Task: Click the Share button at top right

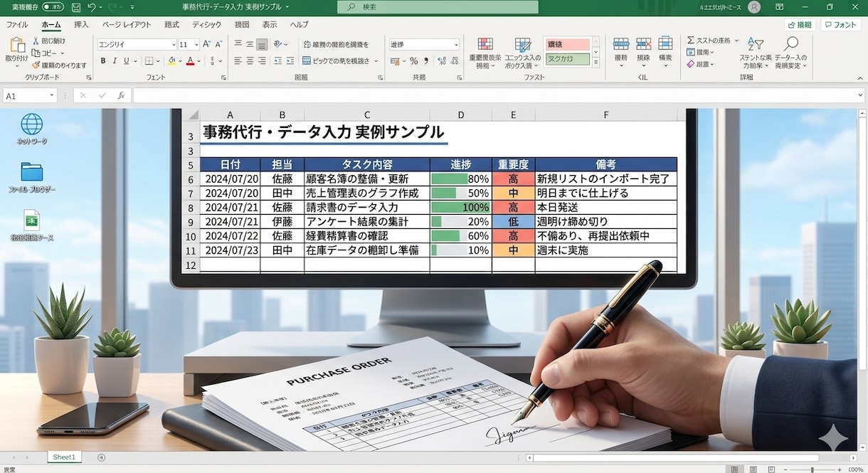Action: (x=800, y=25)
